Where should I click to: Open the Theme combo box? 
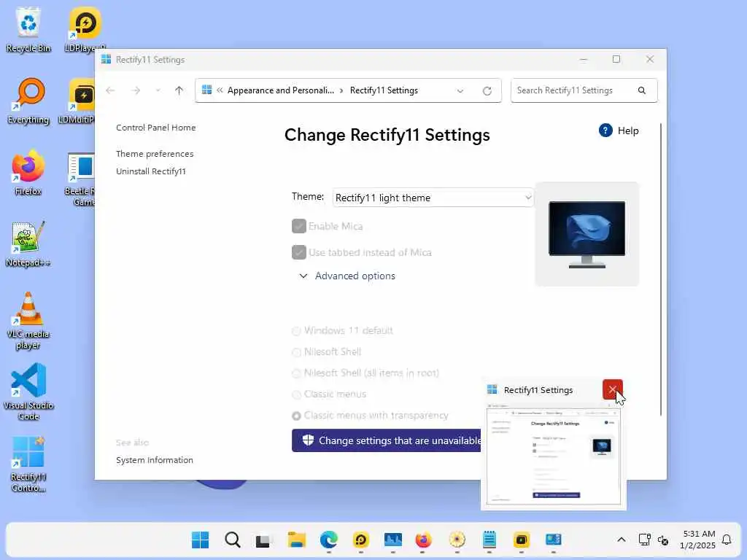433,198
